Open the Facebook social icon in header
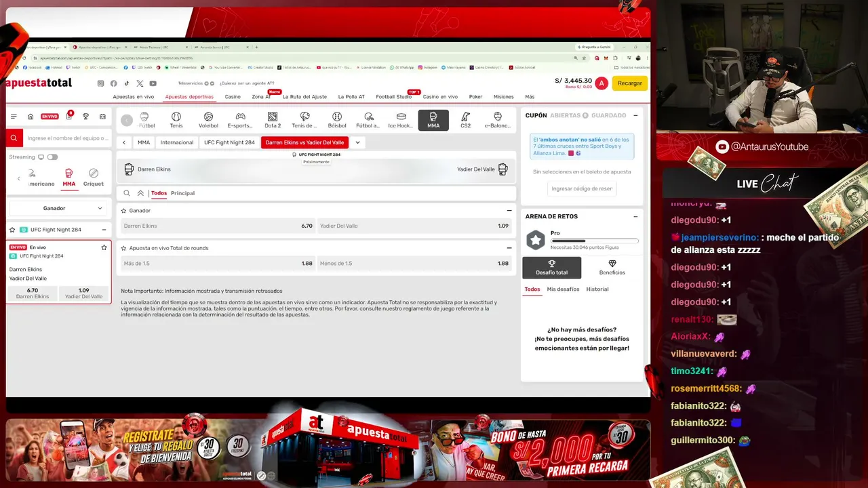 113,83
